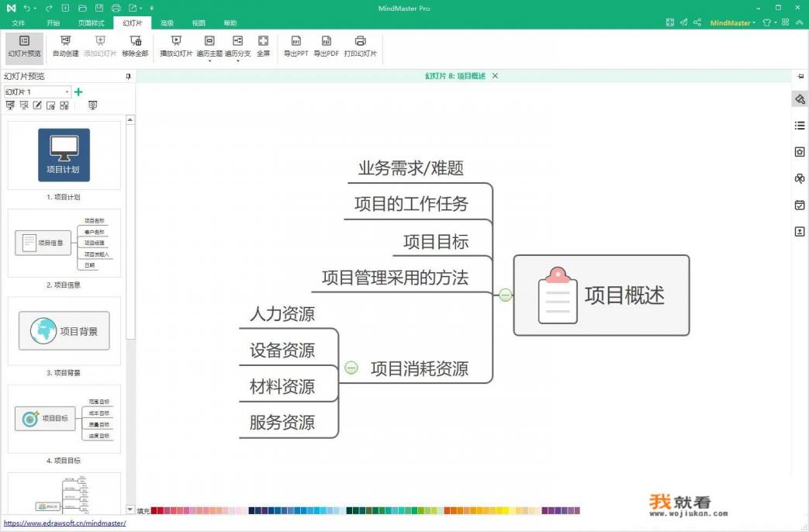Toggle the pin on the 幻灯片预览 panel
Screen dimensions: 809x532
(x=129, y=76)
